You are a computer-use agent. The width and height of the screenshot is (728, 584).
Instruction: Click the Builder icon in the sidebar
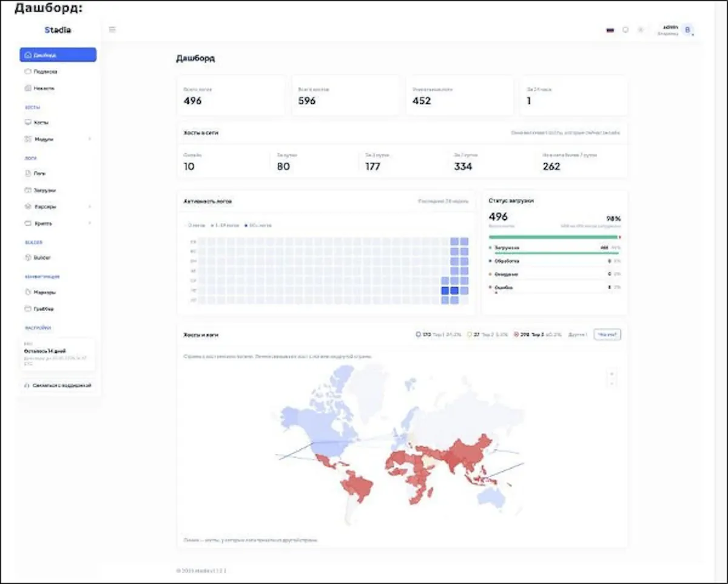[x=27, y=257]
